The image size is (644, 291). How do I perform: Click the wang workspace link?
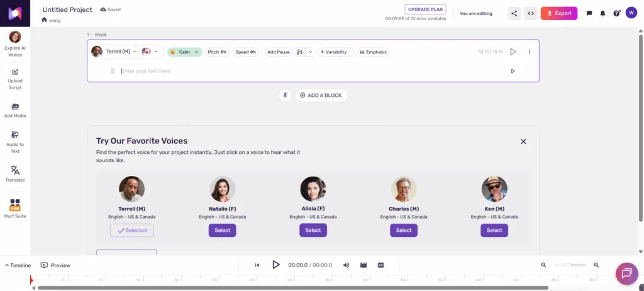tap(55, 21)
